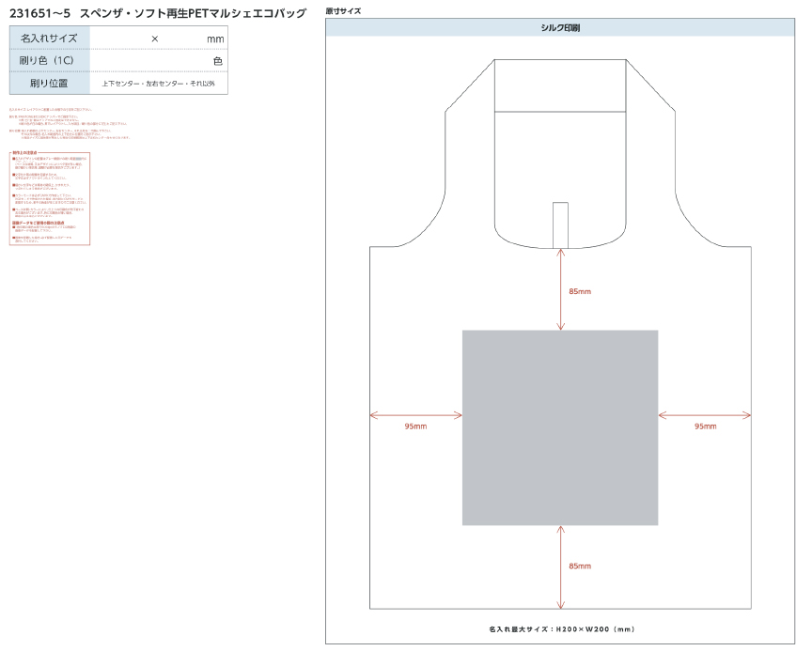Click the product title 231651~5 text
Image resolution: width=812 pixels, height=651 pixels.
tap(158, 11)
